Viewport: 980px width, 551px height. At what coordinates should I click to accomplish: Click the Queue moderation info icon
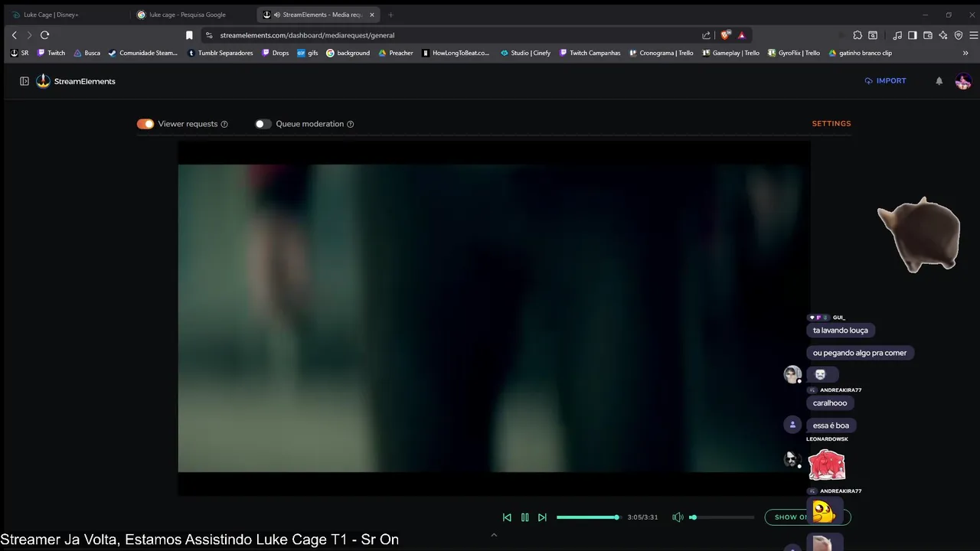pyautogui.click(x=351, y=124)
